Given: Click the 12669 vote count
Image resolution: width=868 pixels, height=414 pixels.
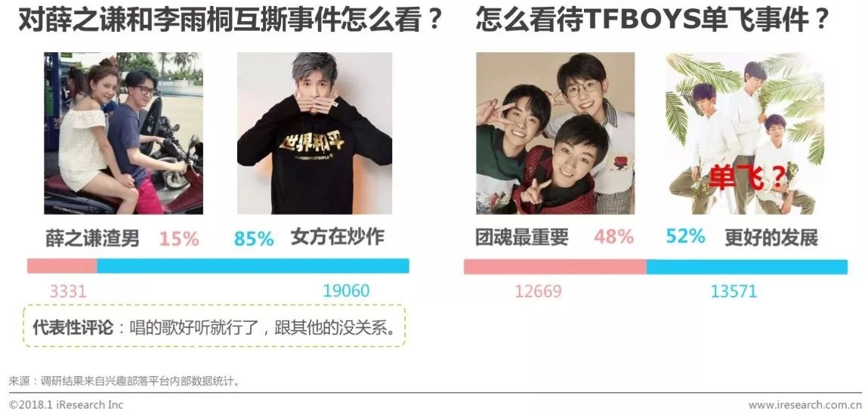Looking at the screenshot, I should [538, 291].
